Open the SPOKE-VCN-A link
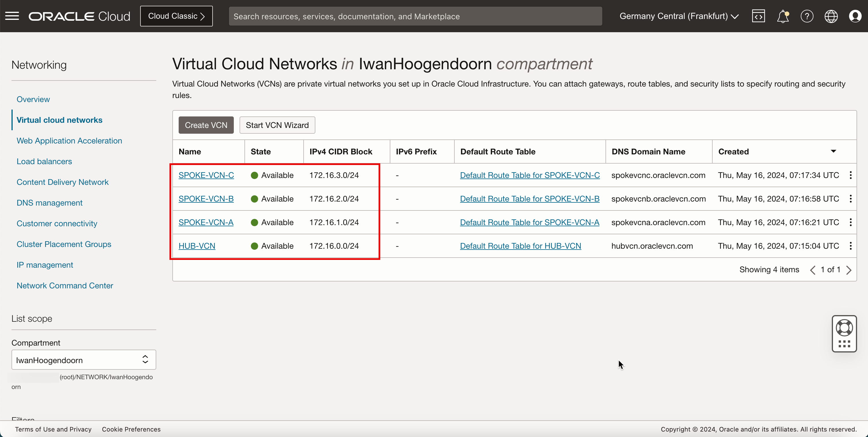Screen dimensions: 868x437 pyautogui.click(x=206, y=222)
